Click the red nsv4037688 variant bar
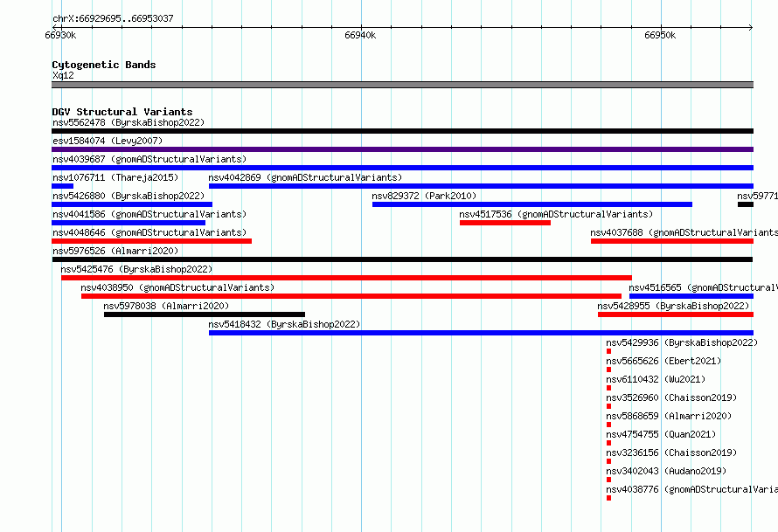Viewport: 778px width, 532px height. point(672,241)
